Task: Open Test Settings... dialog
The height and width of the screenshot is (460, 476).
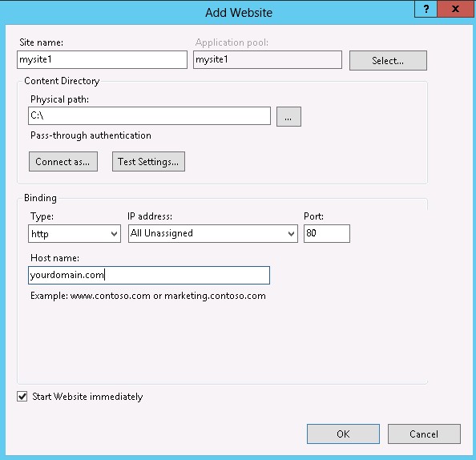Action: point(148,162)
